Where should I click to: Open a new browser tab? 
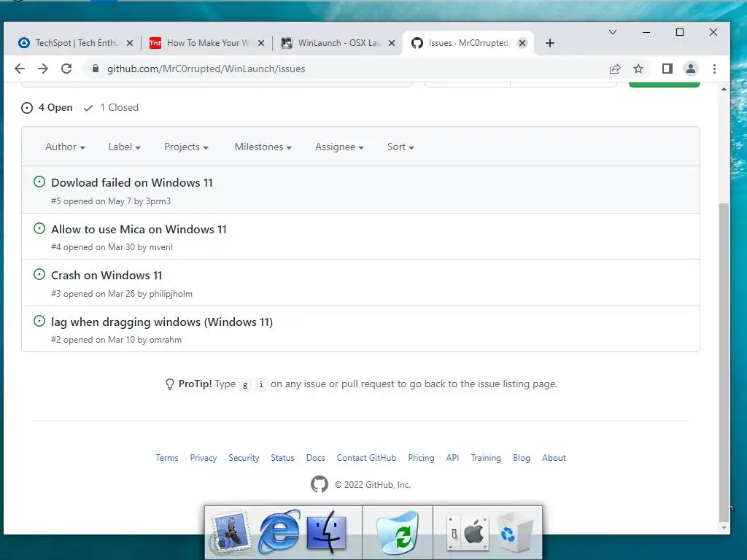(550, 43)
